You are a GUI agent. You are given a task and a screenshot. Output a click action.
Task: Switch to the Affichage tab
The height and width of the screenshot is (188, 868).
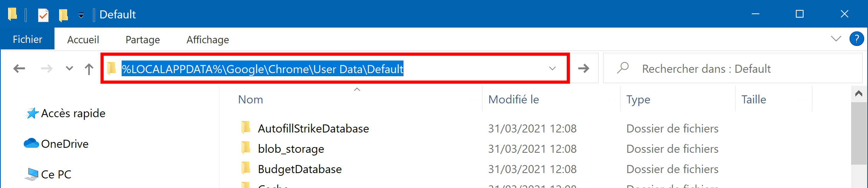208,39
